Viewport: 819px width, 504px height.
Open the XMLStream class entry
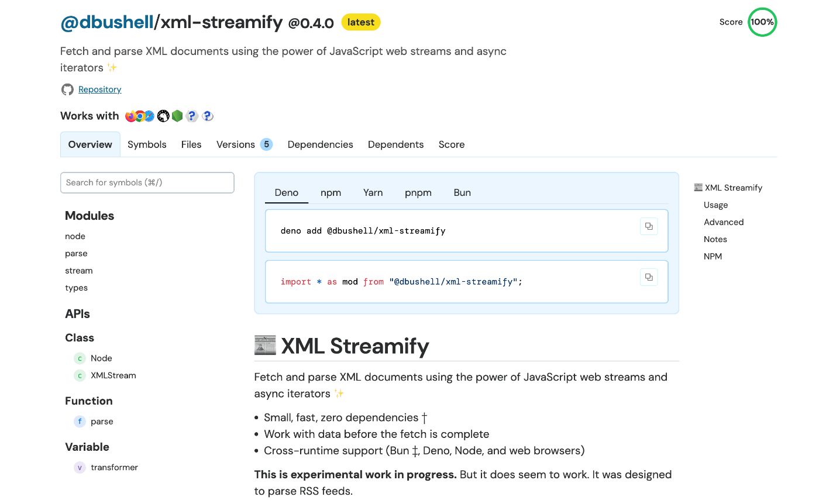[x=113, y=375]
